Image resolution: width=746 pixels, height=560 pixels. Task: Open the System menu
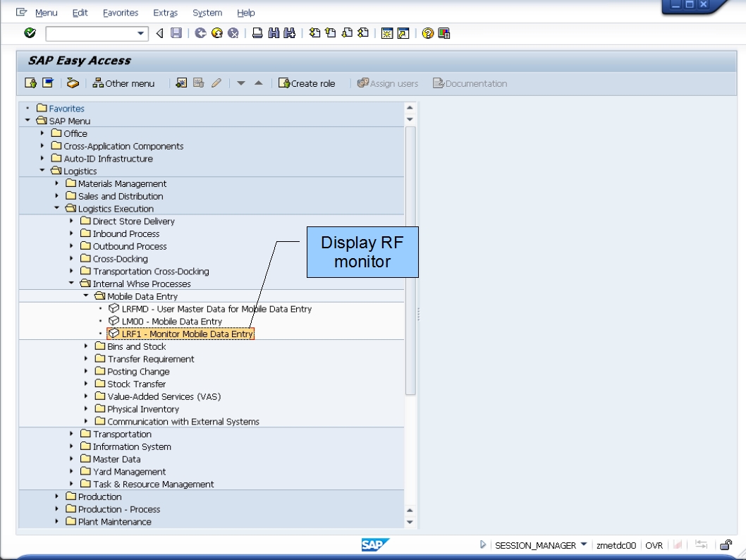point(207,13)
